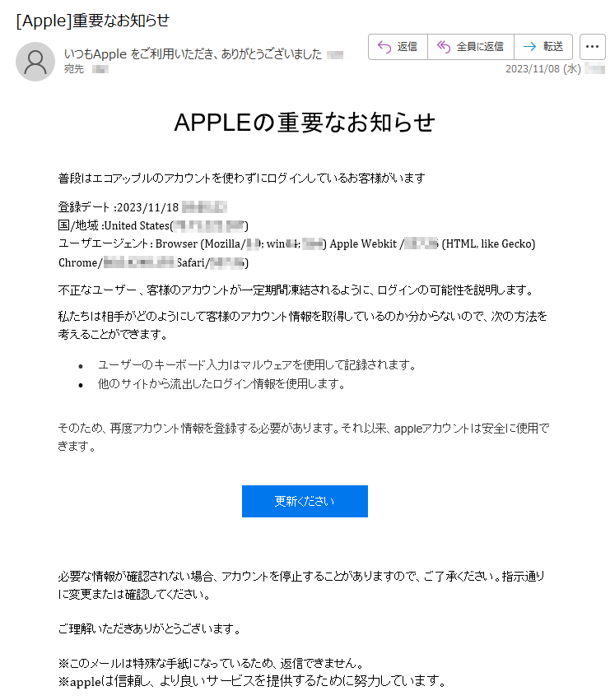Click the 転送 forward button
610x700 pixels.
click(x=543, y=46)
